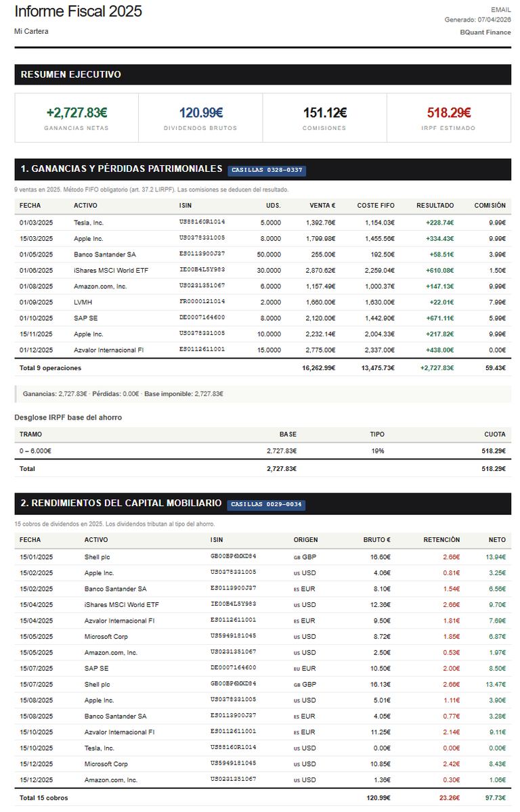Click Apple sale amount 1,799.98€
Screen dimensions: 520x812
tap(320, 238)
